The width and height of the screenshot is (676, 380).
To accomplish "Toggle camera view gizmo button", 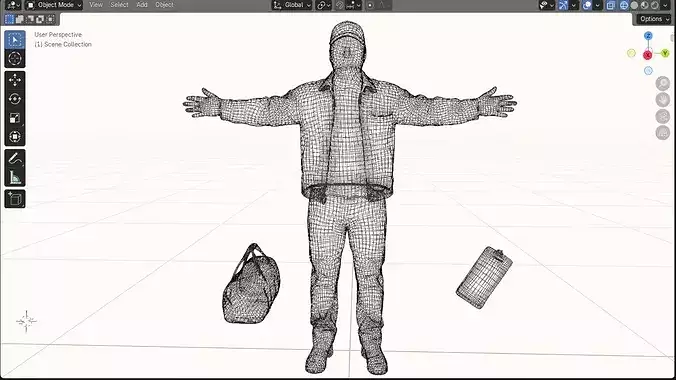I will 663,116.
